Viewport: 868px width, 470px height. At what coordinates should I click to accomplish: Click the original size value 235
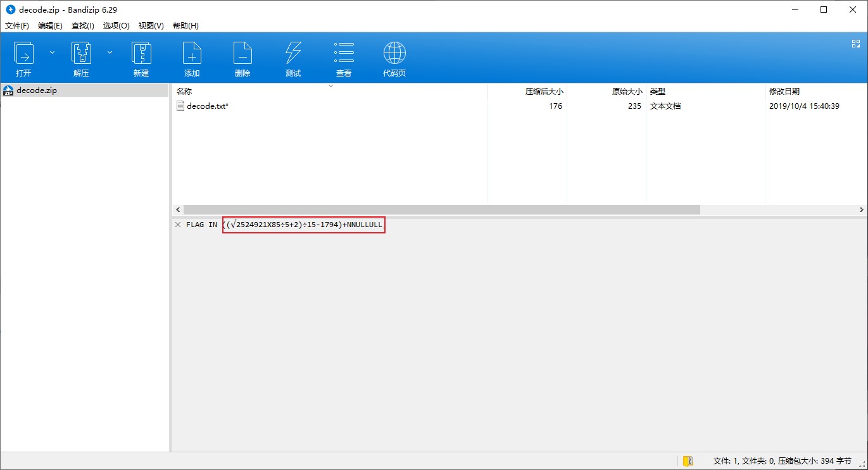(x=634, y=106)
